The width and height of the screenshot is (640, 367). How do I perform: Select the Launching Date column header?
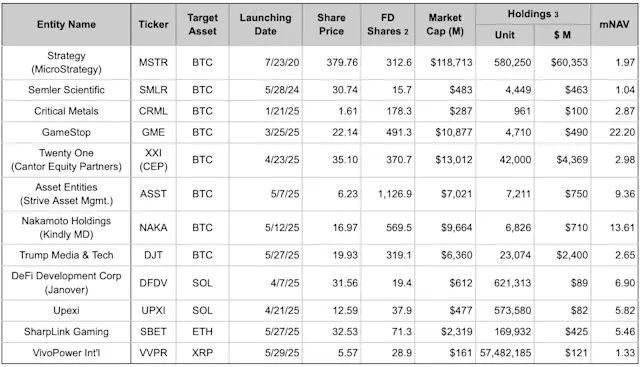[265, 24]
